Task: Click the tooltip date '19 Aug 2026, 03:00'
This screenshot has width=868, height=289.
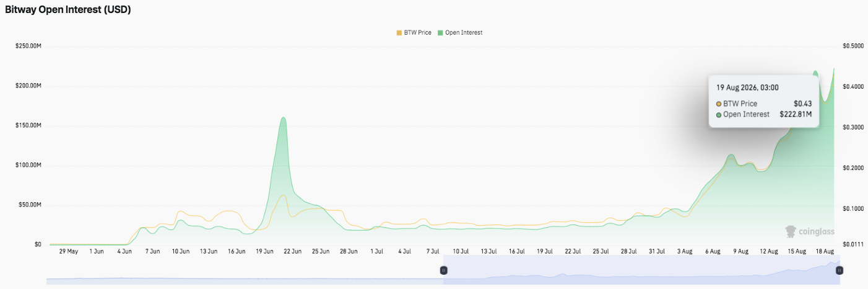Action: 747,87
